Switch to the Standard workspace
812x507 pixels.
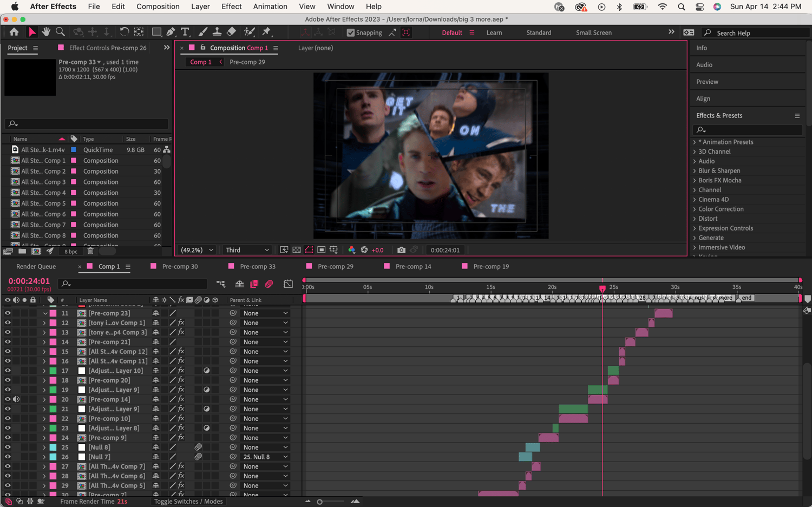pyautogui.click(x=539, y=32)
